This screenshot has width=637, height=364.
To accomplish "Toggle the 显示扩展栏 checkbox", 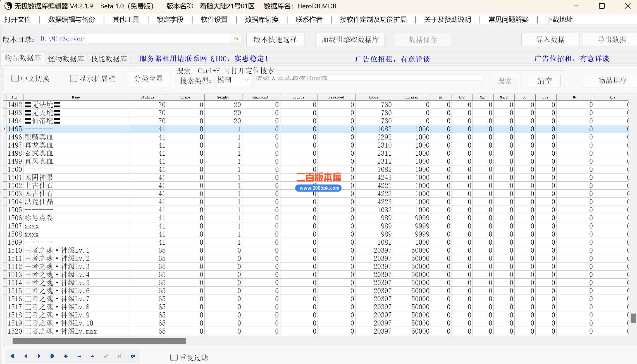I will (73, 78).
